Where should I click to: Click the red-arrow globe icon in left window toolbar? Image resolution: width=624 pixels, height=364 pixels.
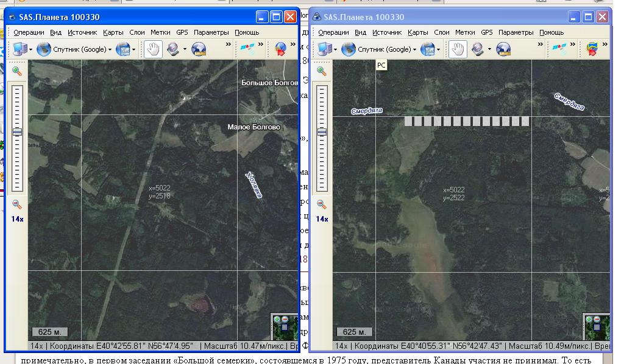[280, 49]
